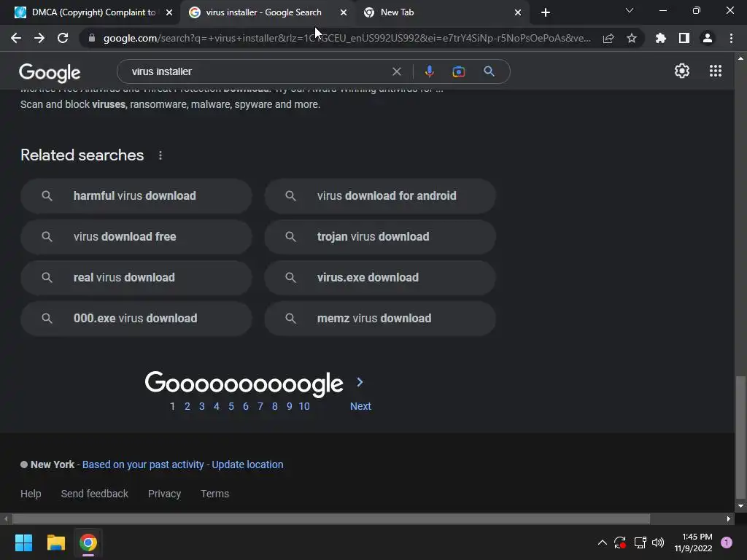The image size is (747, 560).
Task: Submit search with magnifier icon
Action: 489,71
